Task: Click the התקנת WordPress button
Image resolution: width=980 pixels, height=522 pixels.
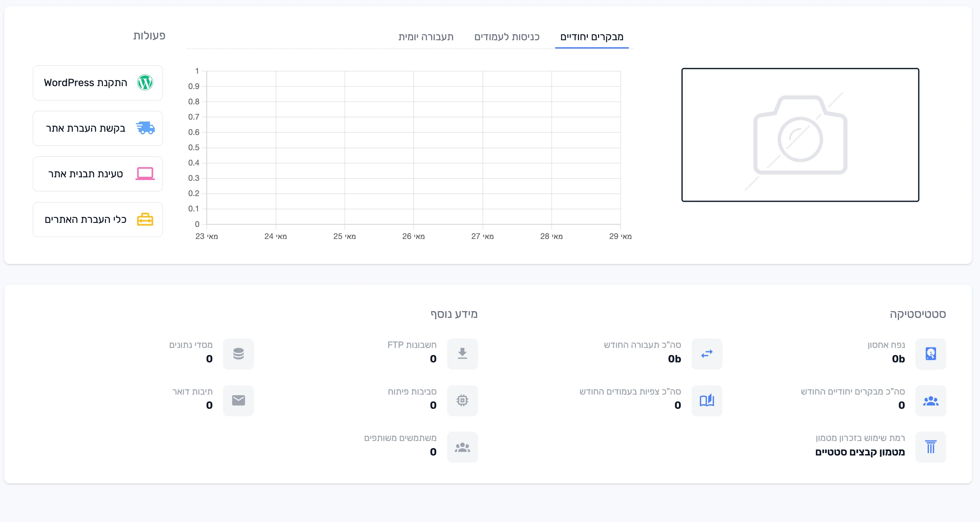Action: [x=98, y=83]
